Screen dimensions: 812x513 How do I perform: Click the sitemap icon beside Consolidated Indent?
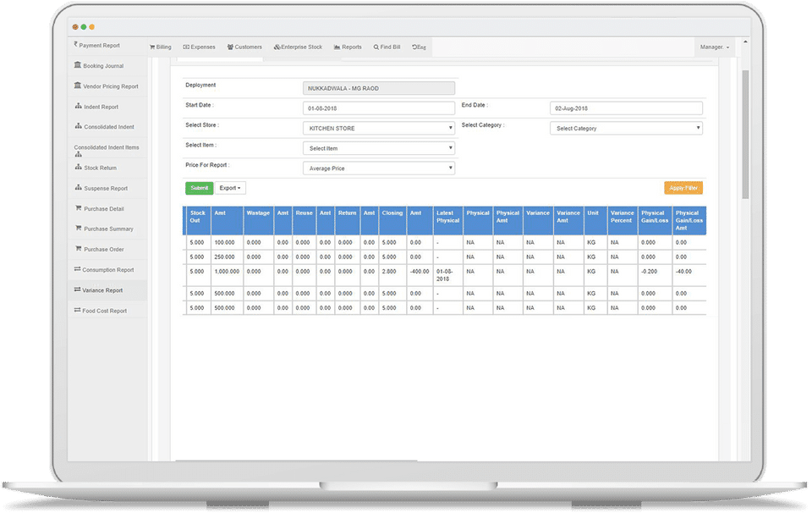[78, 126]
